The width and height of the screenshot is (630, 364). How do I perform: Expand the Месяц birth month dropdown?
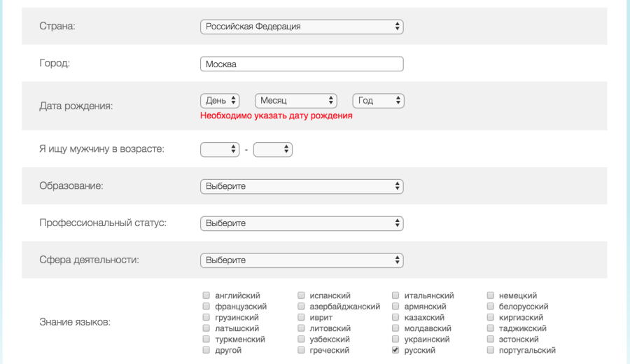pyautogui.click(x=295, y=101)
